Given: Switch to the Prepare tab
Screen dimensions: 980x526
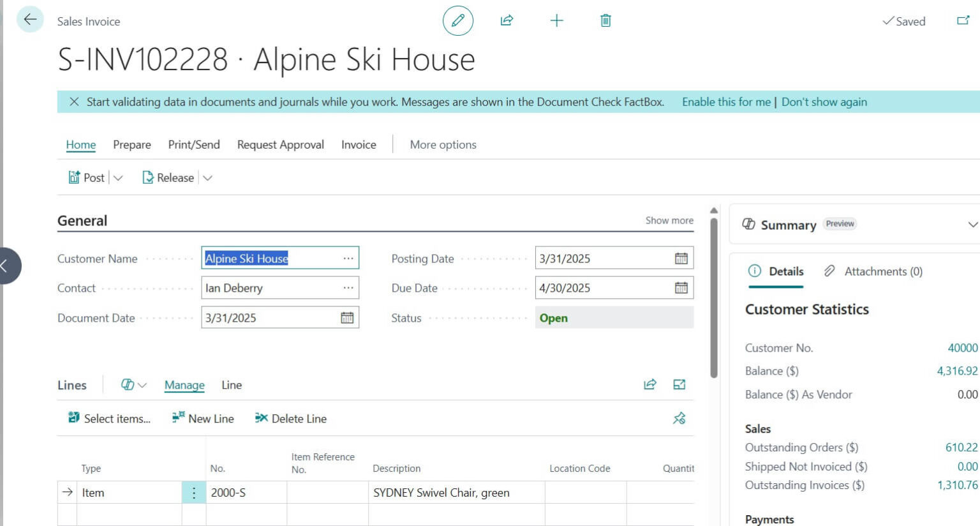Looking at the screenshot, I should [131, 144].
